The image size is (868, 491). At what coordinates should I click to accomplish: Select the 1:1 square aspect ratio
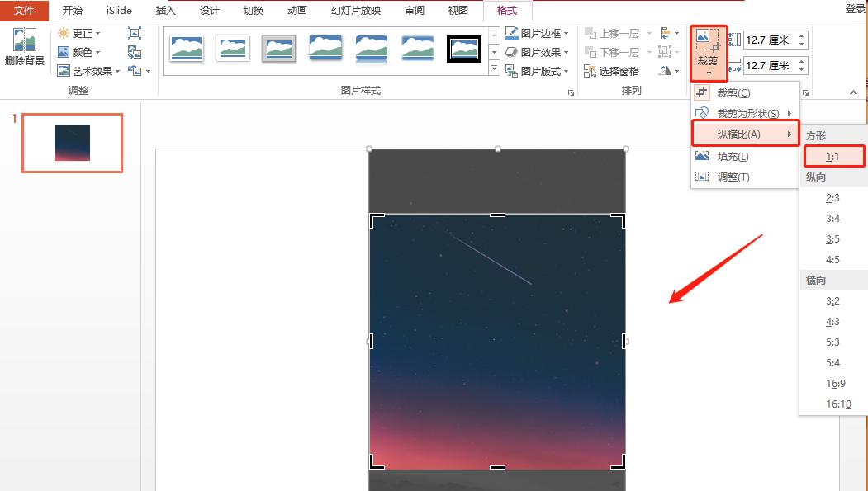[833, 156]
